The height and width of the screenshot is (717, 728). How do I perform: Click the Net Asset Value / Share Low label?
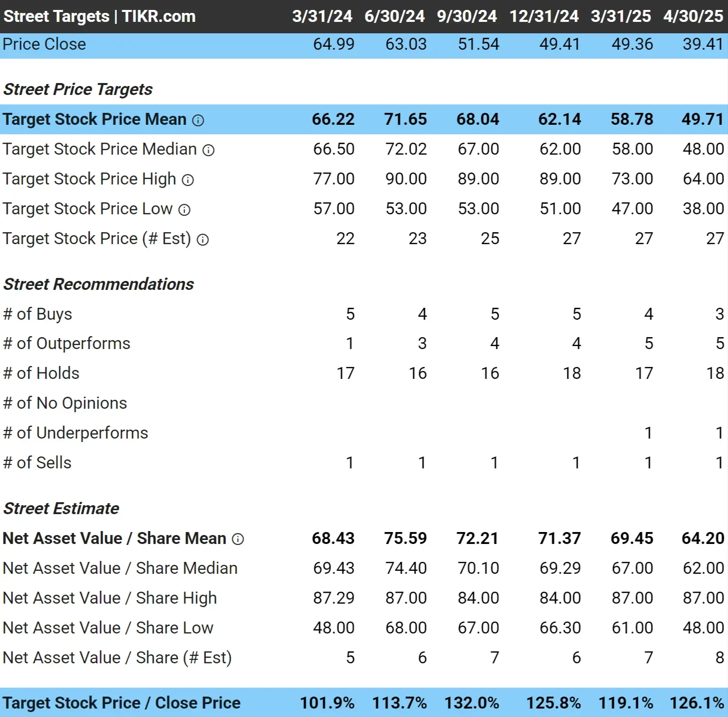click(108, 628)
